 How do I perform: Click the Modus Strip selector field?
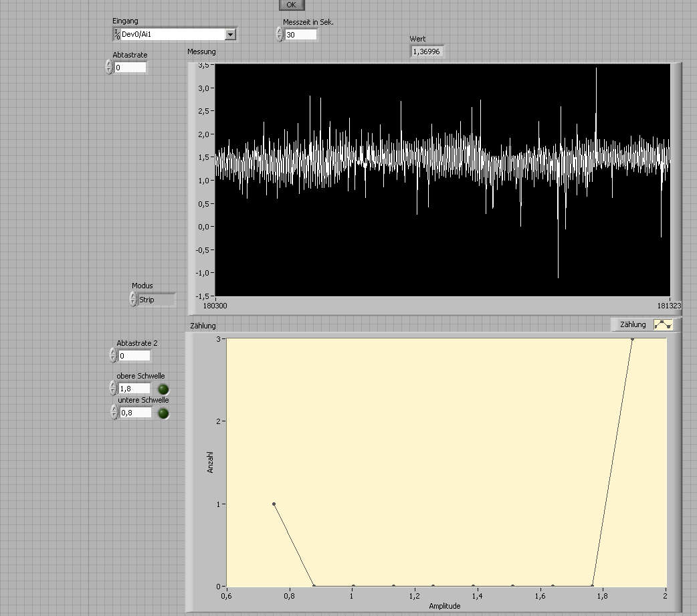click(x=157, y=300)
